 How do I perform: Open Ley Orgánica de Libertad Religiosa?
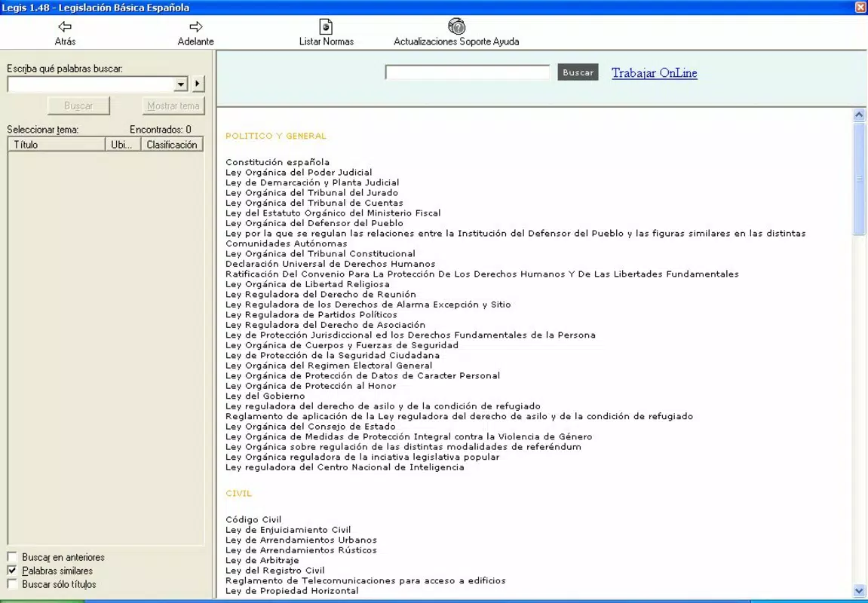coord(307,284)
